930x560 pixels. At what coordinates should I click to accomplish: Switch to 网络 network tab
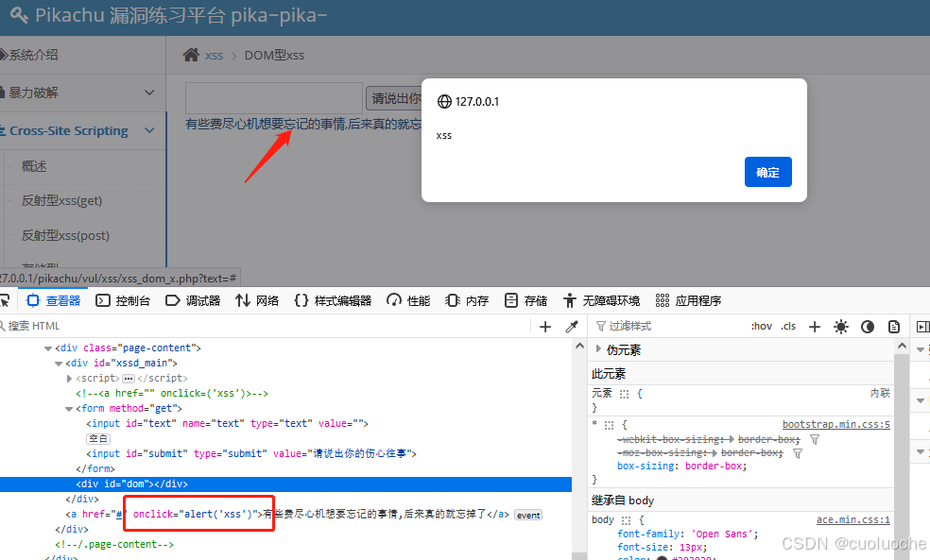(257, 301)
